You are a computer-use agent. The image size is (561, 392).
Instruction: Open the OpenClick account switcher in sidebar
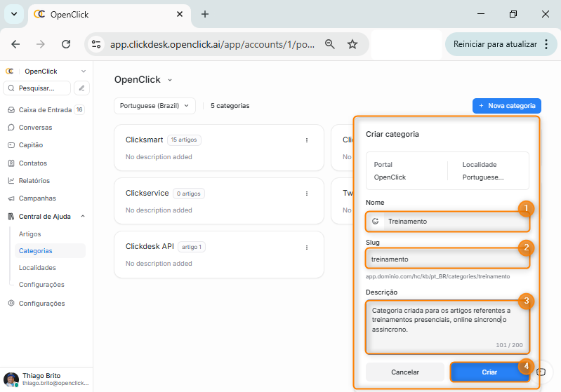tap(46, 71)
